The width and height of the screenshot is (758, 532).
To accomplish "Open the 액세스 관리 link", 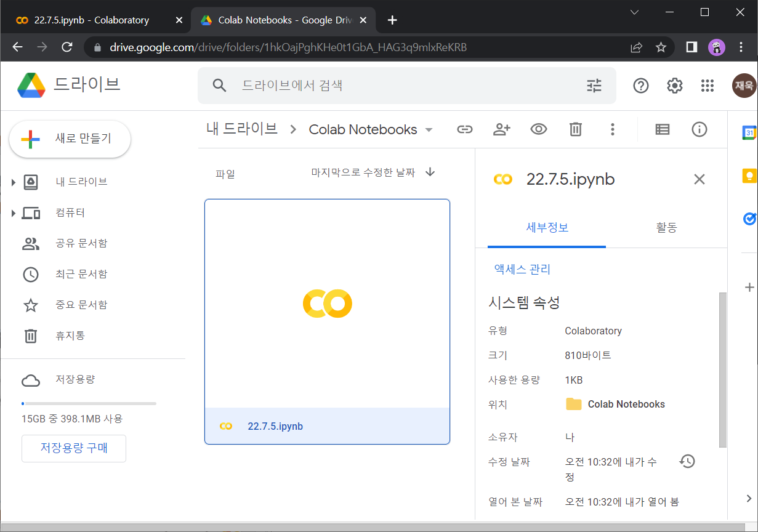I will (522, 269).
